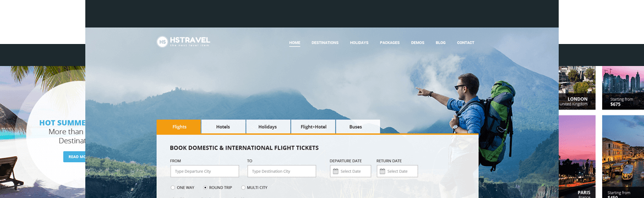Open the Flight+Hotel tab
The width and height of the screenshot is (644, 198).
[313, 127]
